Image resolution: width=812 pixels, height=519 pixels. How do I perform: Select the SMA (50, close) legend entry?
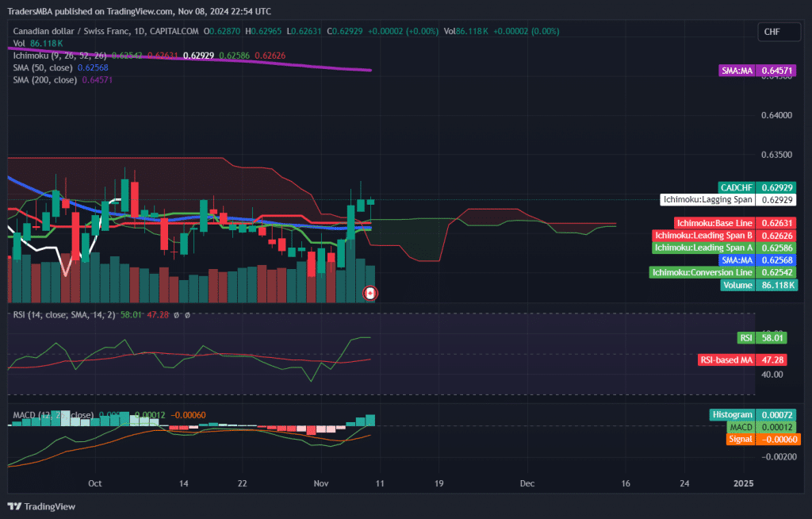(43, 67)
